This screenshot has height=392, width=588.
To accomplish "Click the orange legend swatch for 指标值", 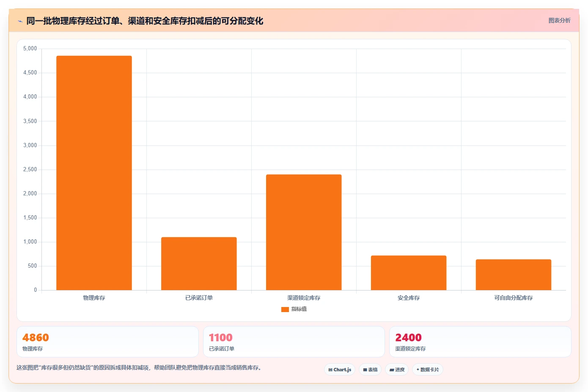I will pyautogui.click(x=285, y=310).
